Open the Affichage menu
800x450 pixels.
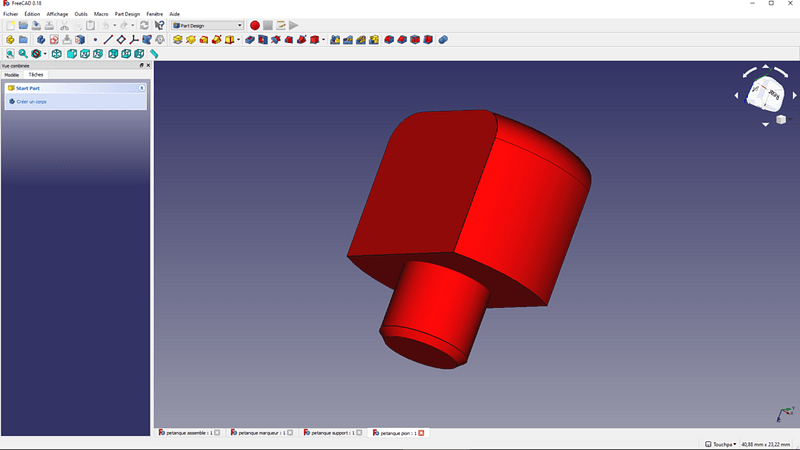pos(57,14)
